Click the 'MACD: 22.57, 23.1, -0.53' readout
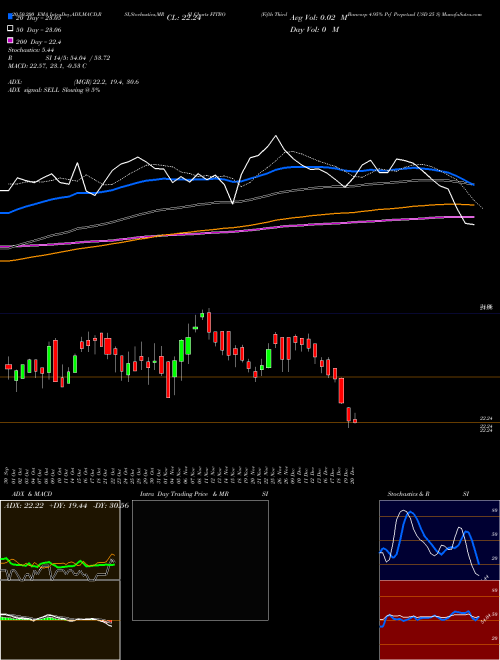 [47, 66]
